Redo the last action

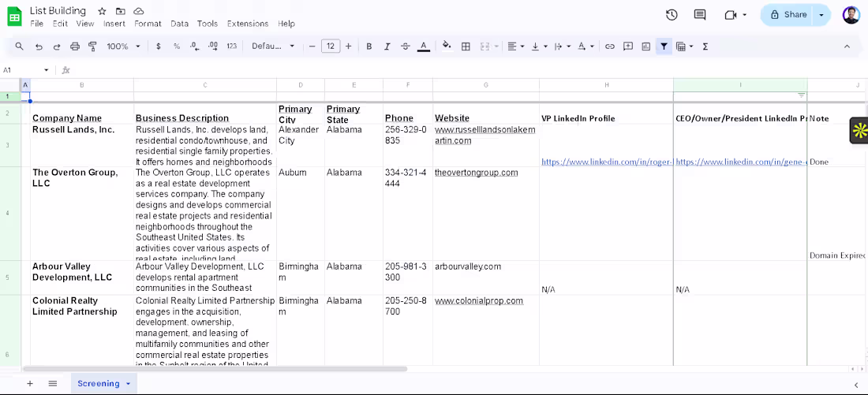pos(57,47)
